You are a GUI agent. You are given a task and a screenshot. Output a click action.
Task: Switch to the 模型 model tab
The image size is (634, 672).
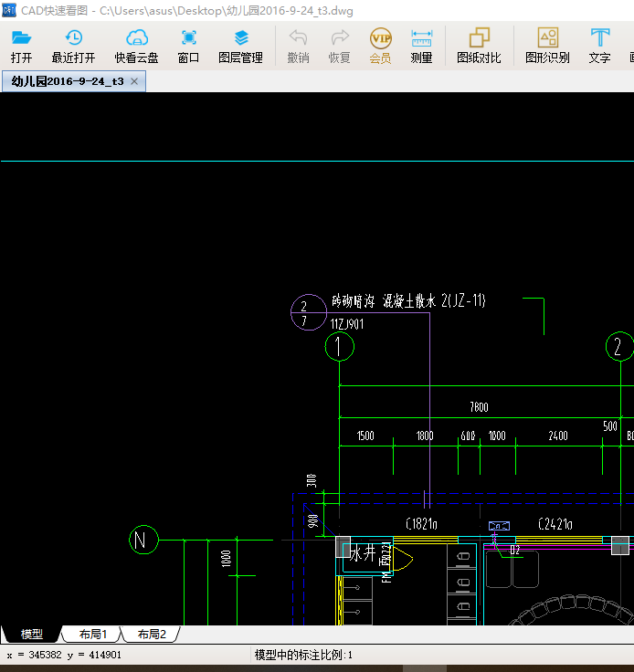pyautogui.click(x=32, y=634)
